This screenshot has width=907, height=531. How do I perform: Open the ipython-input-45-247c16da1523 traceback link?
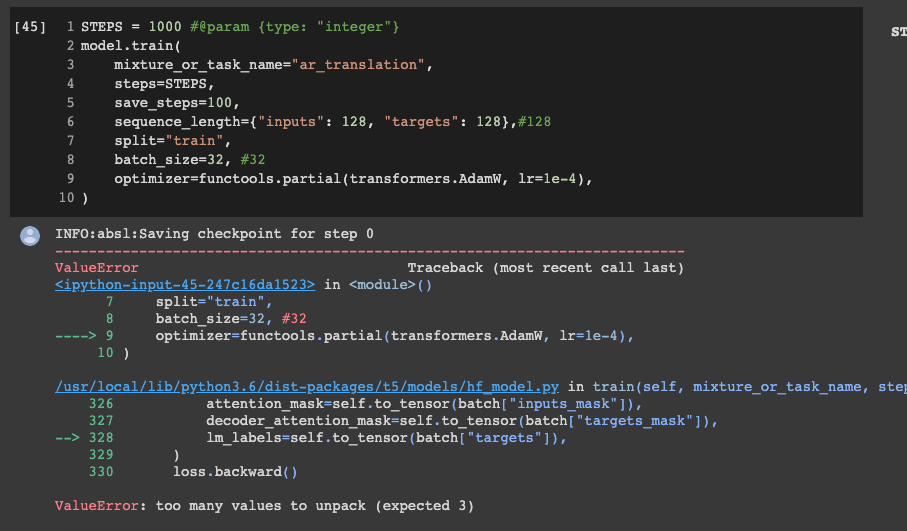point(185,285)
